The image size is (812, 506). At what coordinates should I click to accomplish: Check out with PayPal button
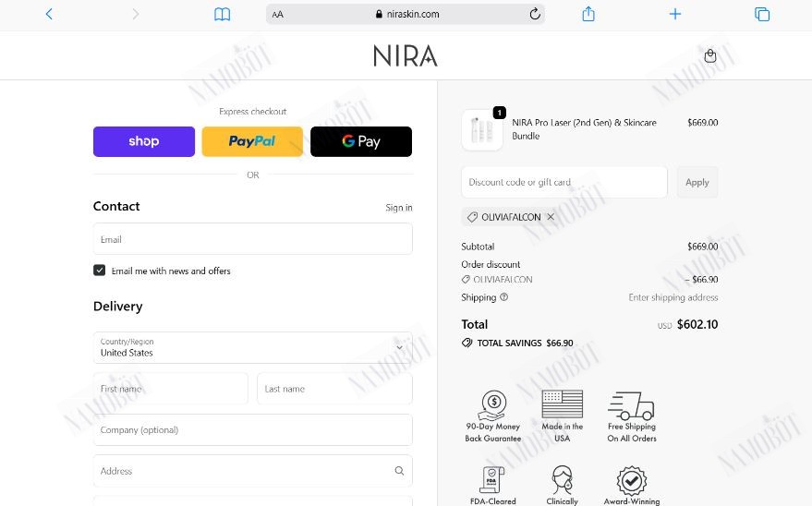(x=252, y=141)
